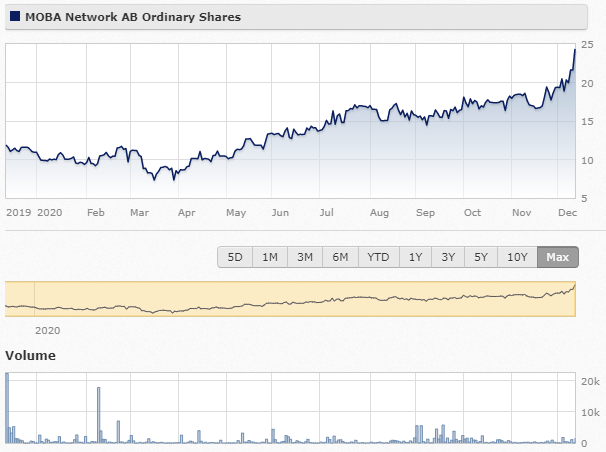Click the dark blue MOBA legend square
Screen dimensions: 606x452
point(15,16)
